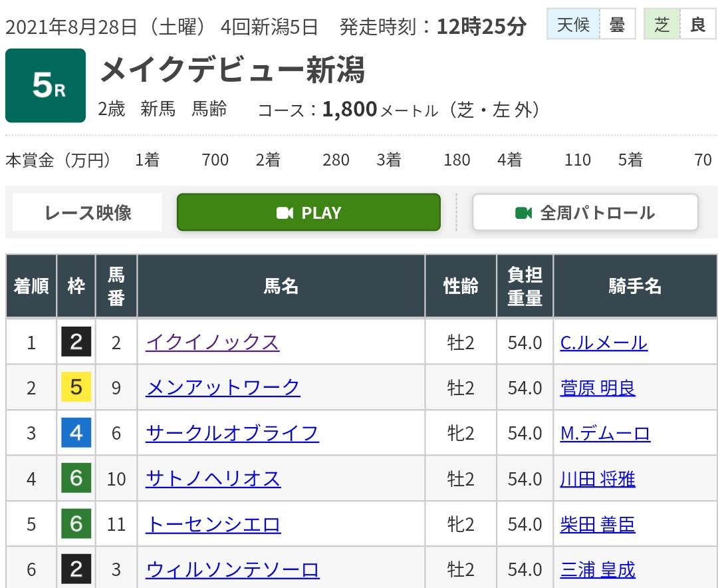Image resolution: width=718 pixels, height=588 pixels.
Task: Open horse イクイノックス details
Action: pos(212,343)
